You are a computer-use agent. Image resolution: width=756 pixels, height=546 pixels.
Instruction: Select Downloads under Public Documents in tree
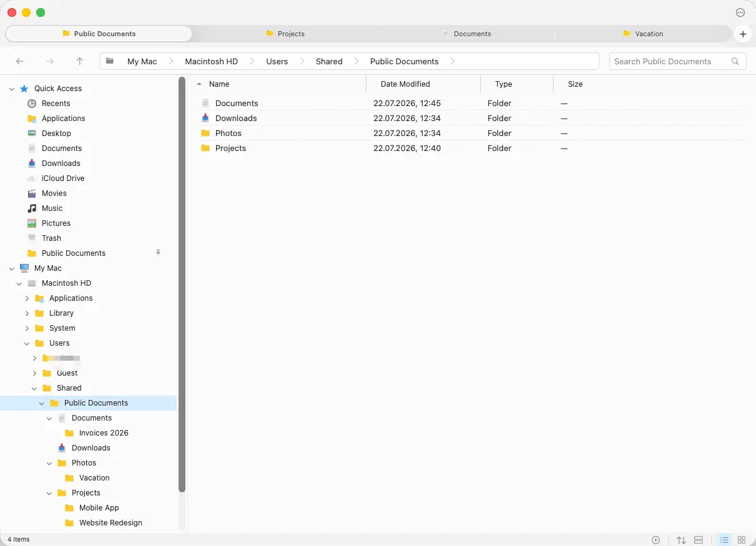click(x=91, y=448)
